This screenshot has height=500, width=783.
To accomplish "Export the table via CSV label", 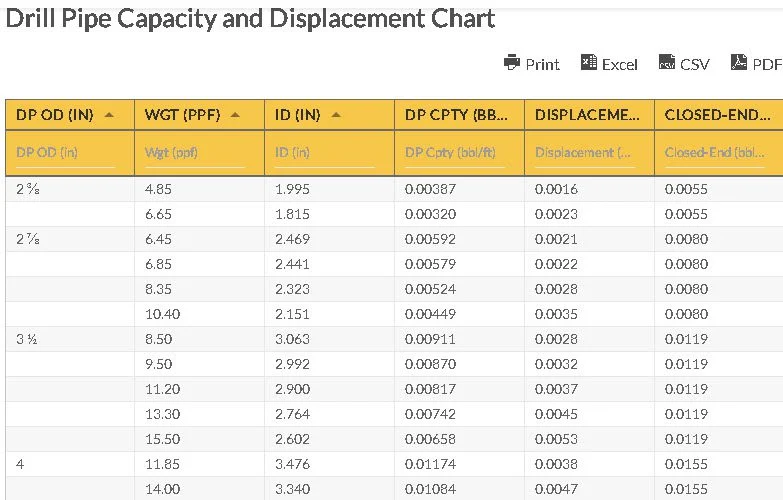I will coord(695,64).
